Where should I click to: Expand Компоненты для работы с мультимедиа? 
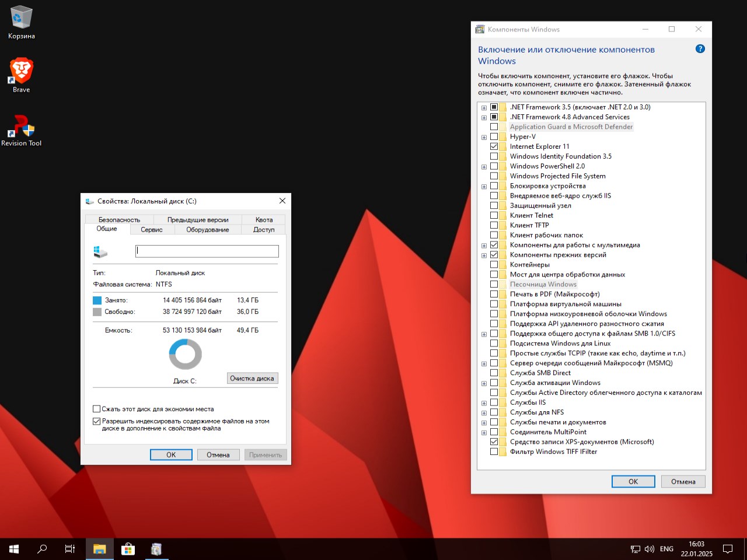click(484, 246)
